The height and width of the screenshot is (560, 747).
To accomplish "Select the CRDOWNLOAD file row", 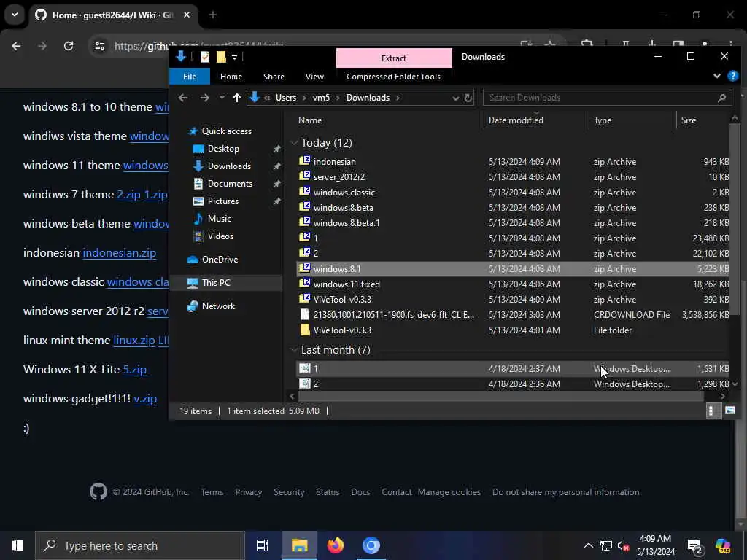I will click(513, 315).
